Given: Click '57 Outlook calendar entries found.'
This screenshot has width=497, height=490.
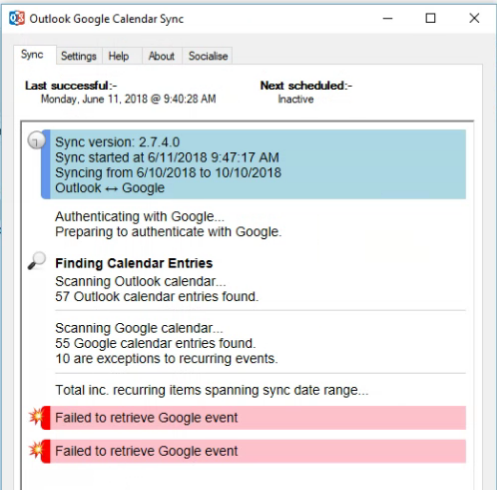Looking at the screenshot, I should pos(157,296).
